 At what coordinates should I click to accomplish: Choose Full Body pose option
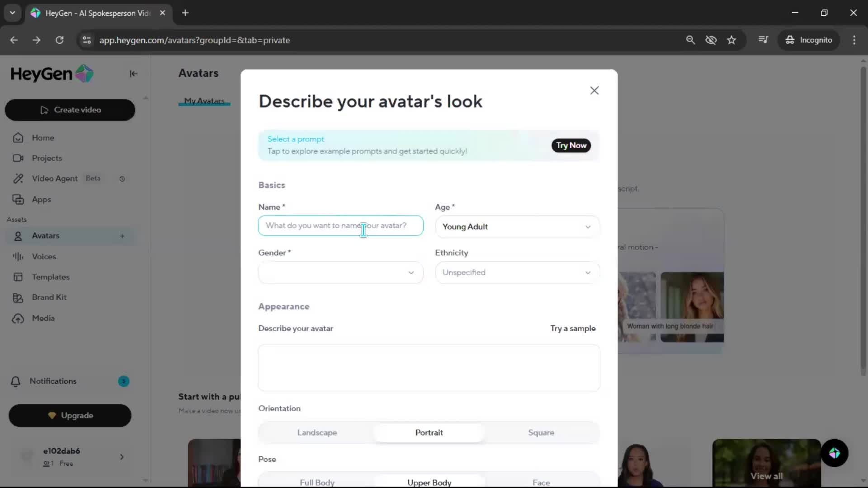tap(317, 482)
